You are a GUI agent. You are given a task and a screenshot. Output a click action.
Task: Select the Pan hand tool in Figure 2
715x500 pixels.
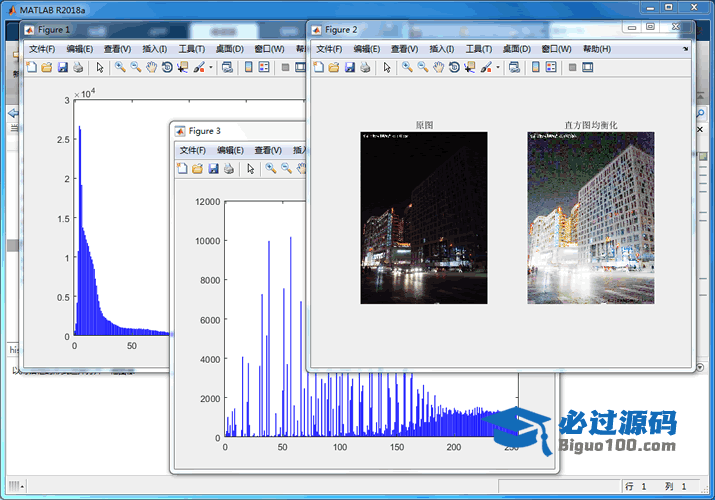pyautogui.click(x=438, y=68)
